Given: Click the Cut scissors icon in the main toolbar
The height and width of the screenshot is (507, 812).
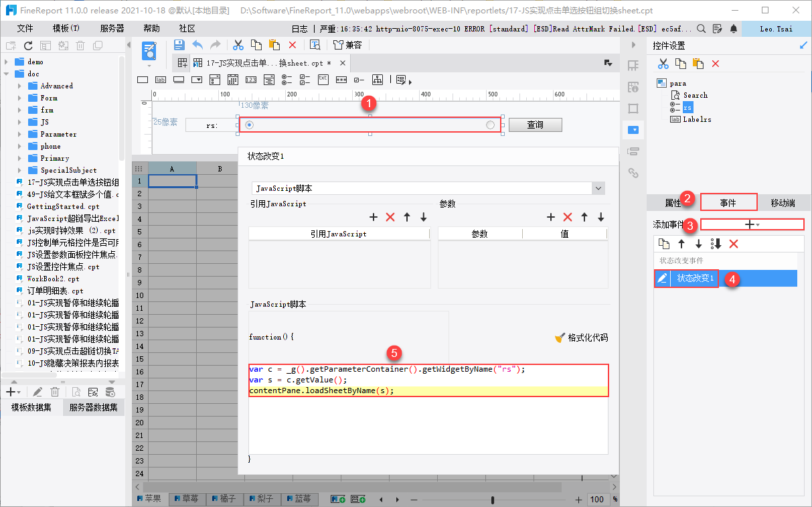Looking at the screenshot, I should [x=238, y=45].
